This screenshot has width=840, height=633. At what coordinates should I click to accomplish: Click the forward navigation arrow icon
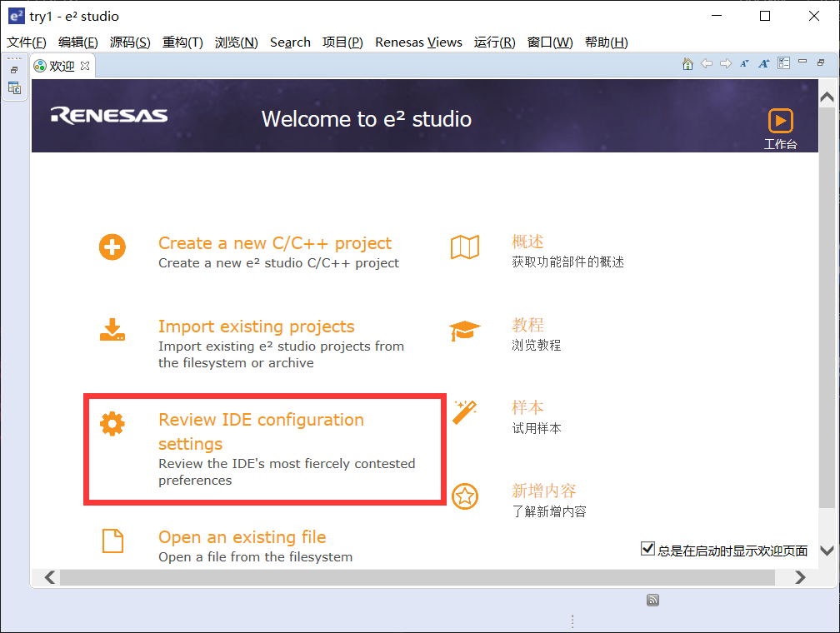pos(724,62)
